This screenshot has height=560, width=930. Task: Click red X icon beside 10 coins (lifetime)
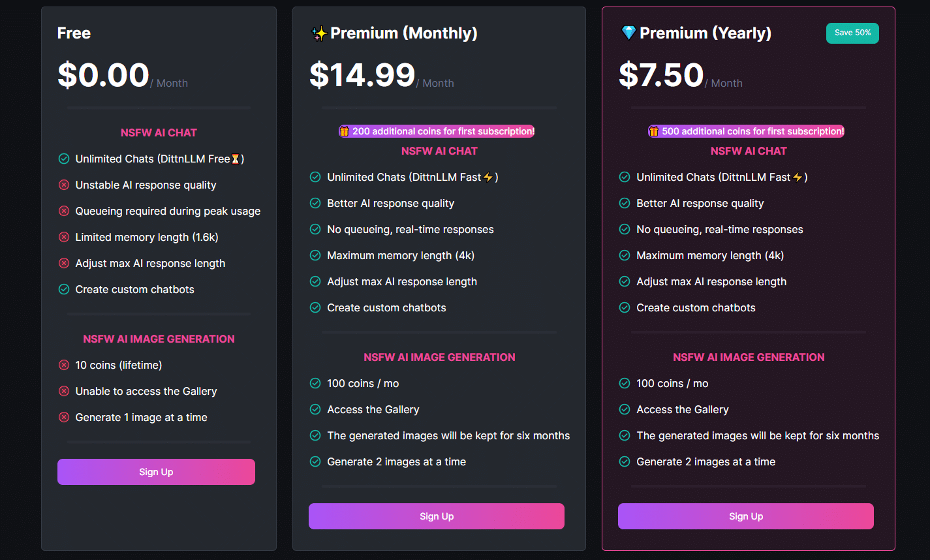coord(64,365)
